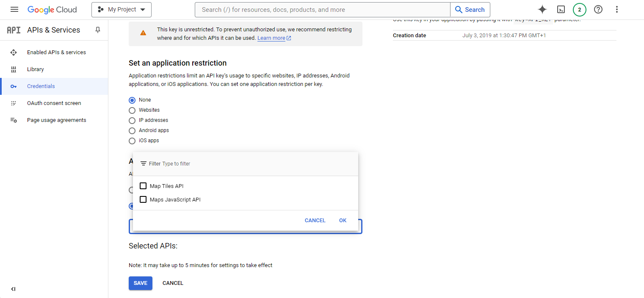
Task: Open the My Project picker dropdown
Action: (121, 9)
